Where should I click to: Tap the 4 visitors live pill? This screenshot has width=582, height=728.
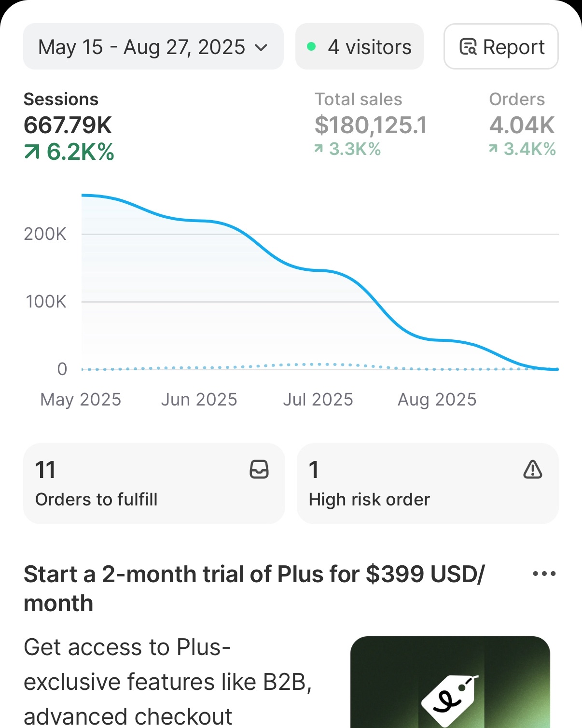tap(360, 47)
